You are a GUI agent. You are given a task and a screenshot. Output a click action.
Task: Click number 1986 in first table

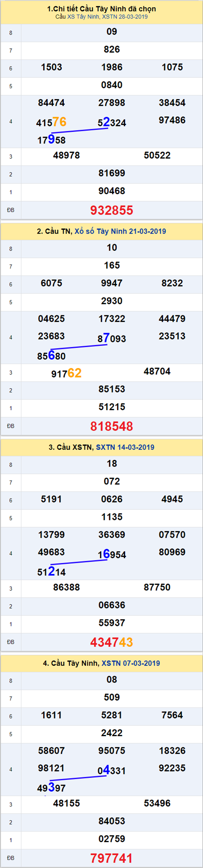point(112,67)
